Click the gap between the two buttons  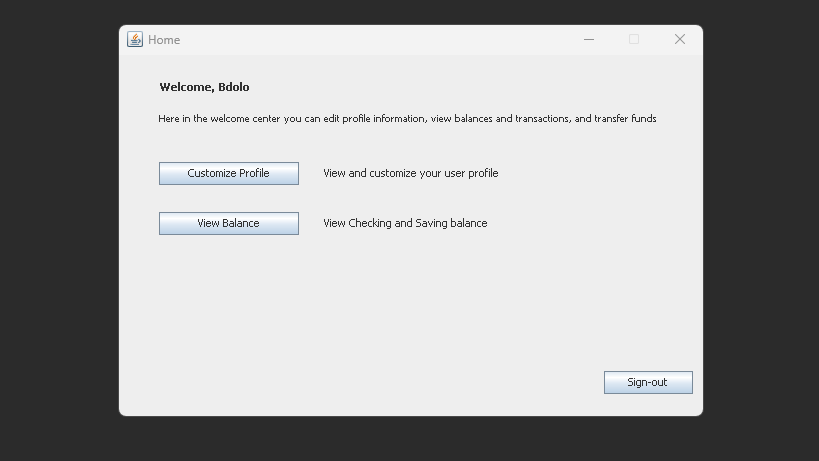(228, 198)
